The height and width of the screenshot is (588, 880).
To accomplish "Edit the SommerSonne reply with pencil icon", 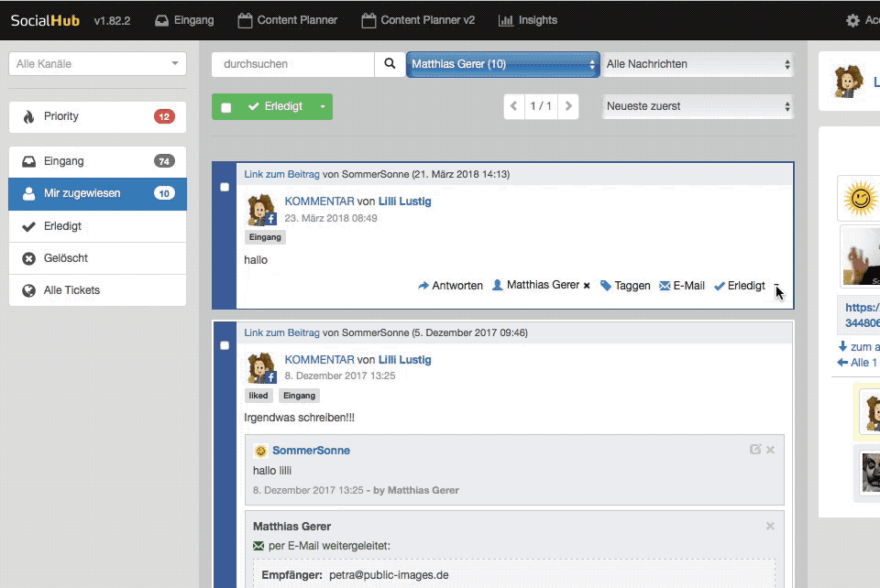I will point(755,450).
